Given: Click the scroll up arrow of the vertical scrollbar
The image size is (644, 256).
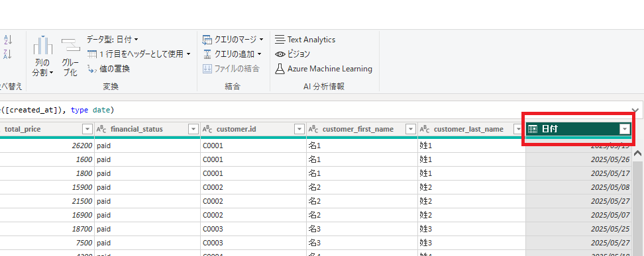Looking at the screenshot, I should (637, 153).
